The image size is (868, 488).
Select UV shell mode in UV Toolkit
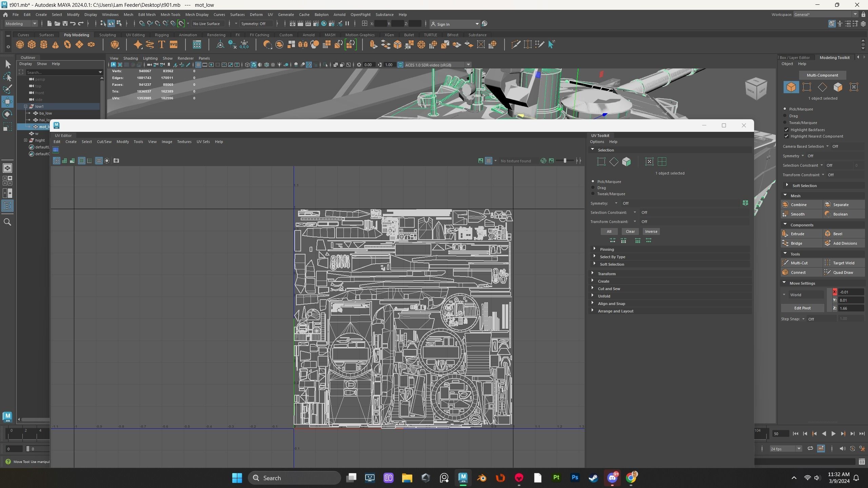tap(662, 162)
